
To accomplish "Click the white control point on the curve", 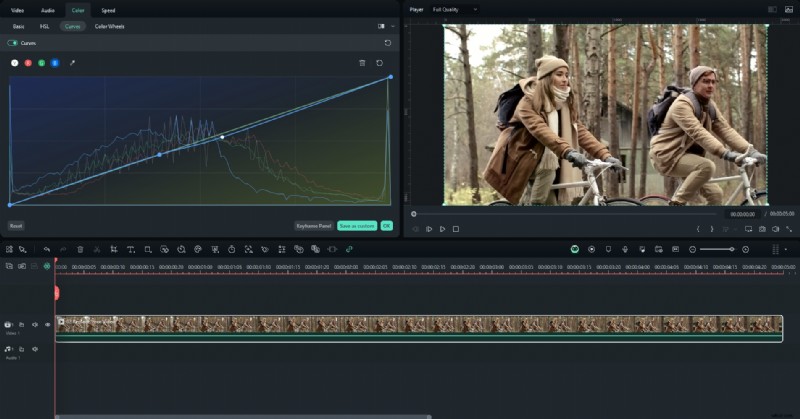I will pos(222,137).
